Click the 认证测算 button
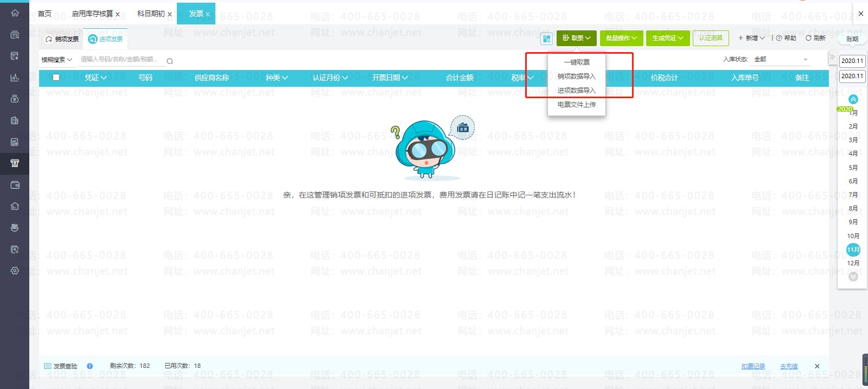This screenshot has width=868, height=389. [711, 38]
